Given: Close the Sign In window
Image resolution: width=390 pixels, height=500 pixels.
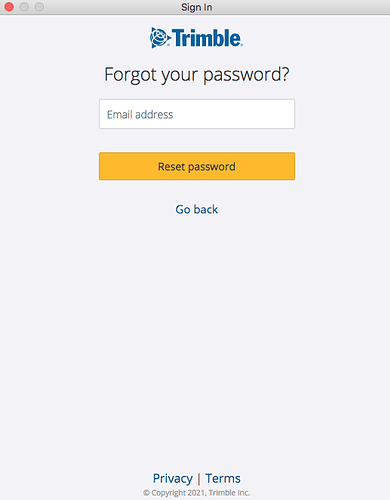Looking at the screenshot, I should (x=9, y=7).
